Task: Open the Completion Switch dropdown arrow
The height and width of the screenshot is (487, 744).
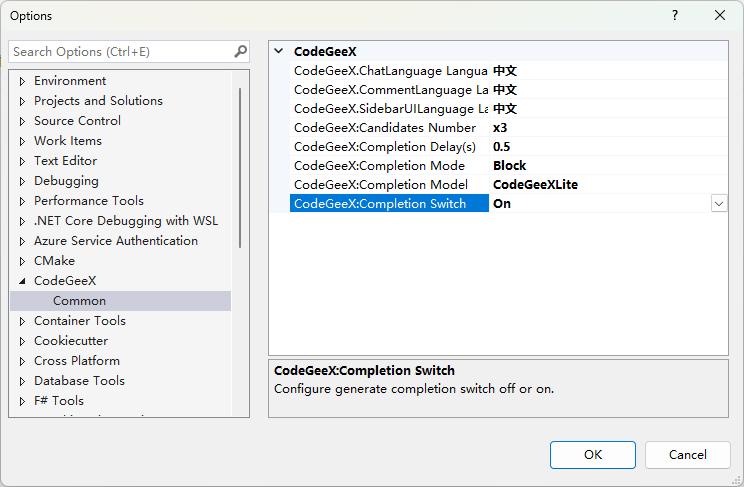Action: point(719,204)
